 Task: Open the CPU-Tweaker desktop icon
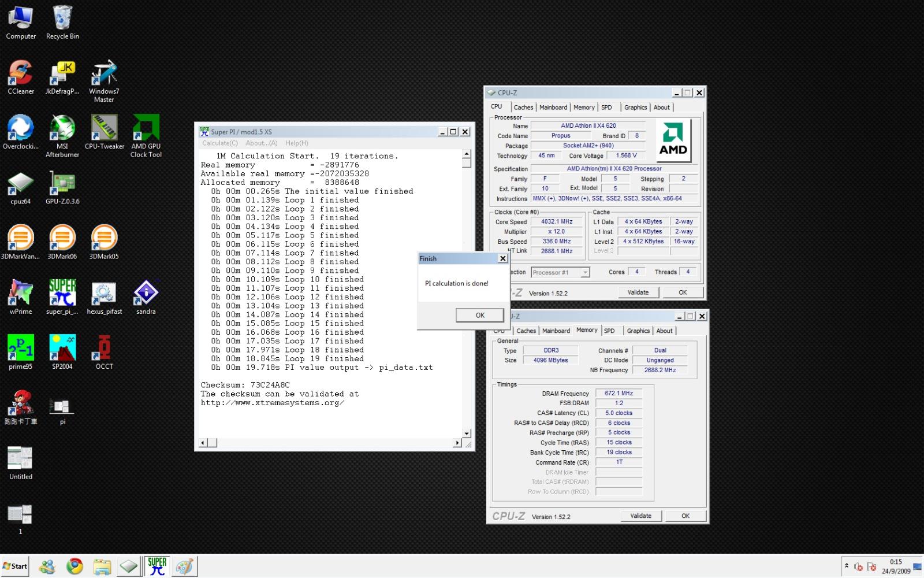click(104, 132)
